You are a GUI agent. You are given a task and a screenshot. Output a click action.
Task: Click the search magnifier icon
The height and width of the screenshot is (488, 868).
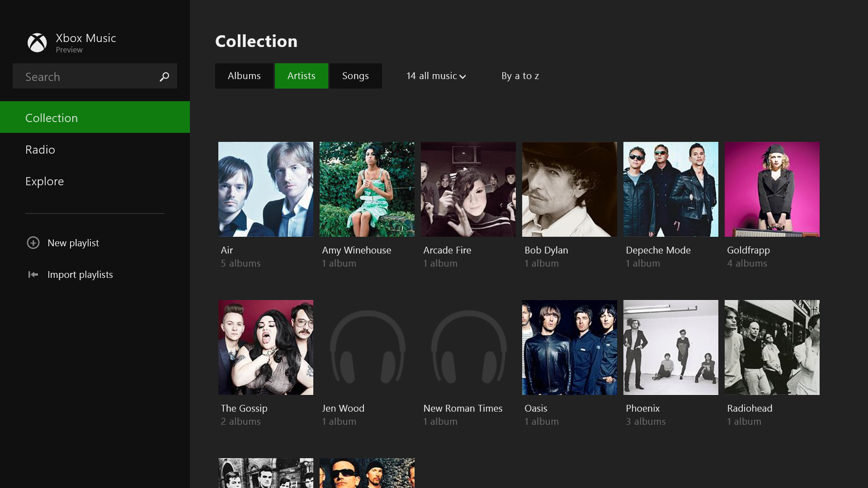coord(165,77)
